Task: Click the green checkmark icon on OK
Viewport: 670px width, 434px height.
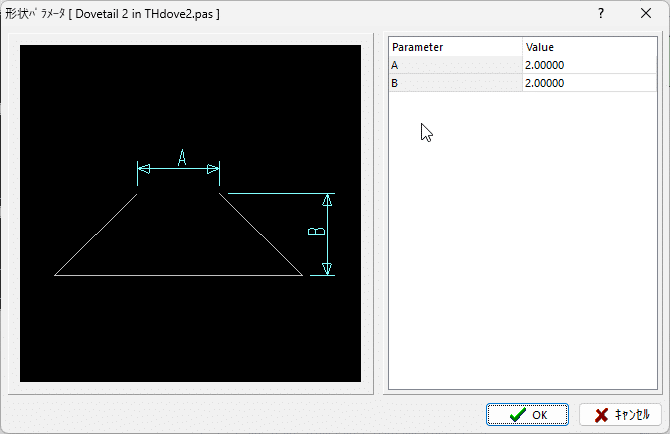Action: point(517,415)
